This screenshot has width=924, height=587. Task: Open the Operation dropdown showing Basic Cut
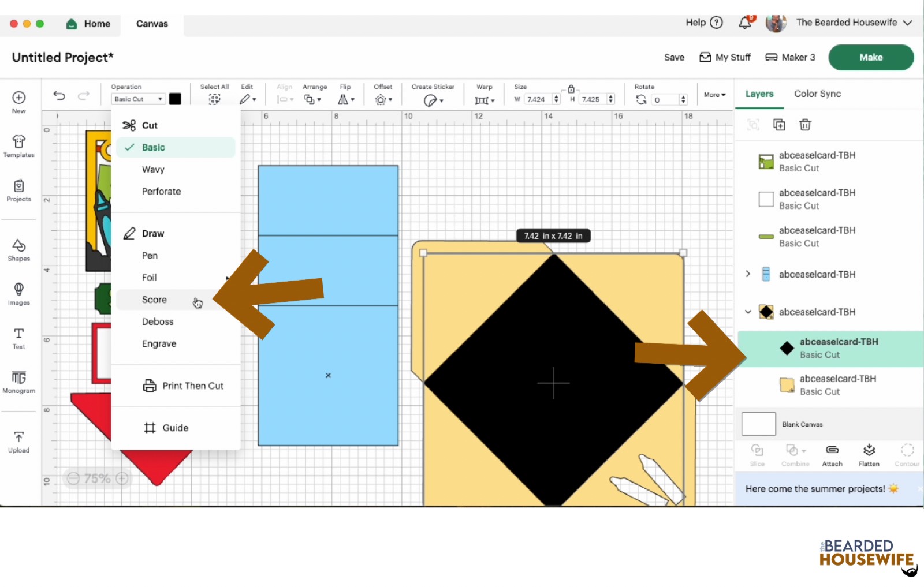click(x=138, y=99)
